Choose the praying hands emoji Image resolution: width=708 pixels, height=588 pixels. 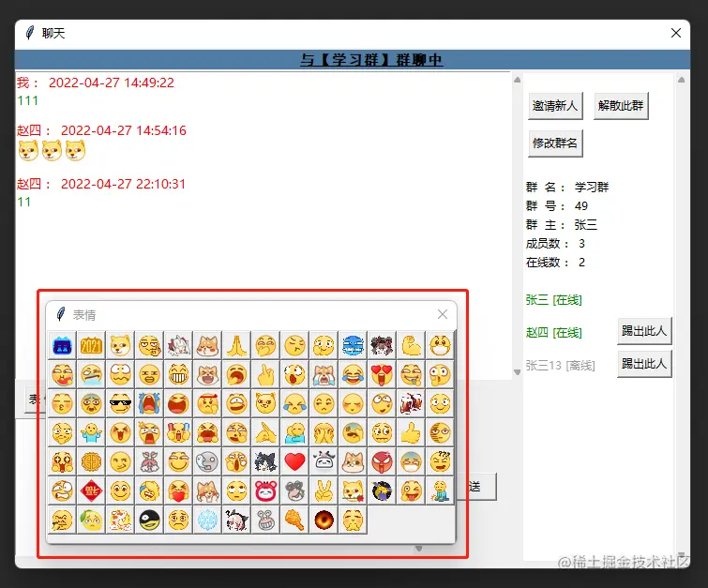pos(236,345)
